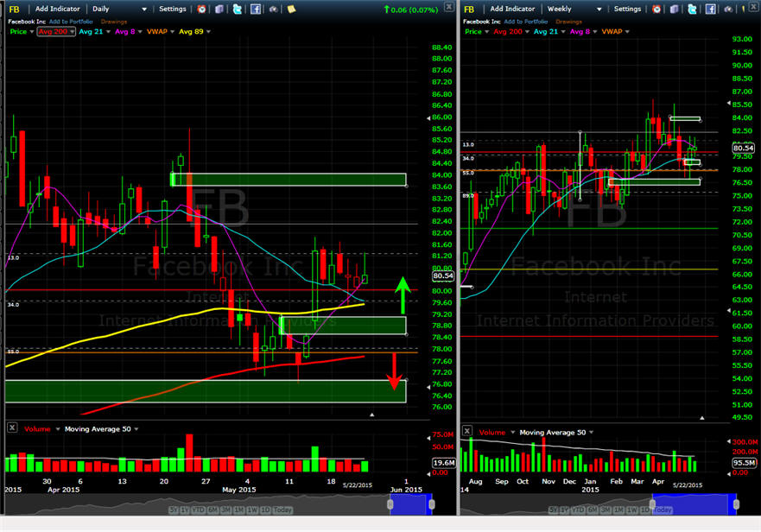Expand the Avg 89 indicator dropdown
Screen dimensions: 761x532
coord(206,32)
